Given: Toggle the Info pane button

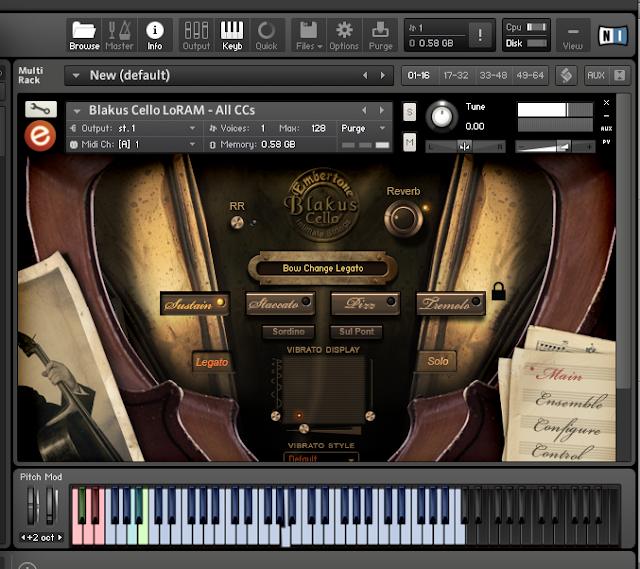Looking at the screenshot, I should 155,35.
